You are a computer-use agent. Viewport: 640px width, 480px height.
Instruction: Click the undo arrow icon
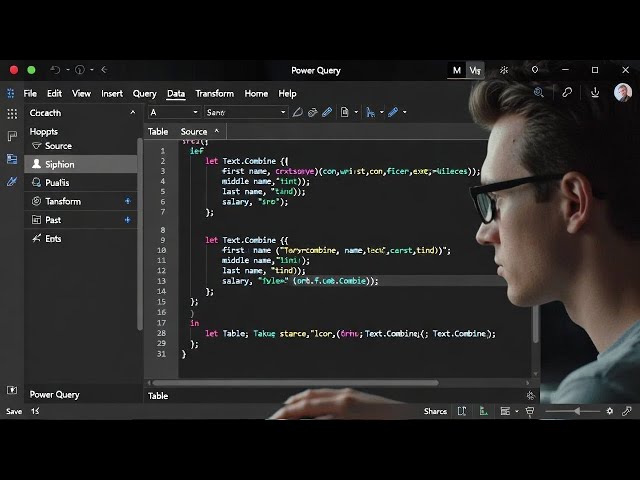click(x=55, y=70)
